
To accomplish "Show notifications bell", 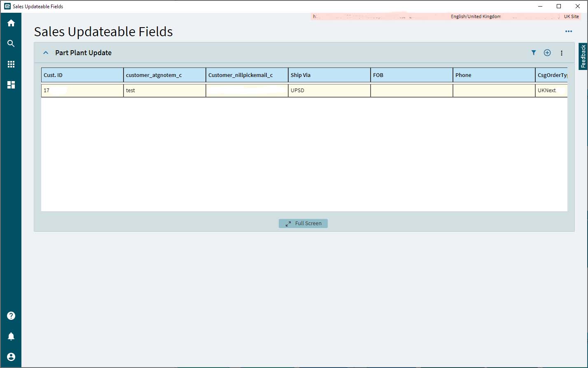I will (x=11, y=336).
